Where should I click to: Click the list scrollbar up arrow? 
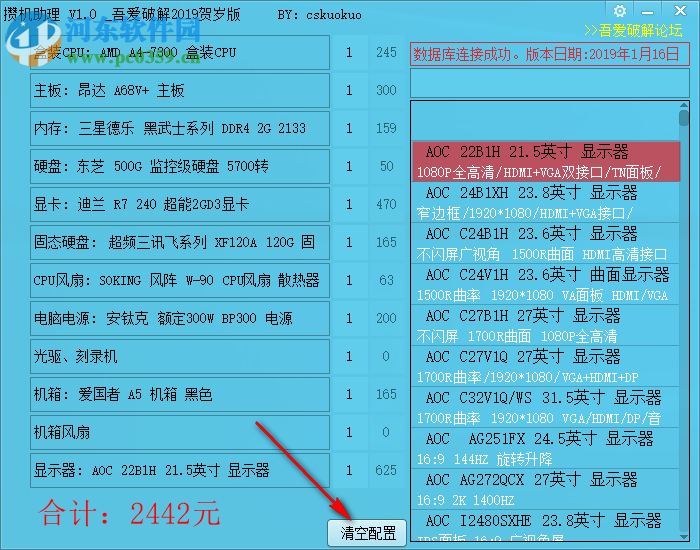[x=684, y=105]
